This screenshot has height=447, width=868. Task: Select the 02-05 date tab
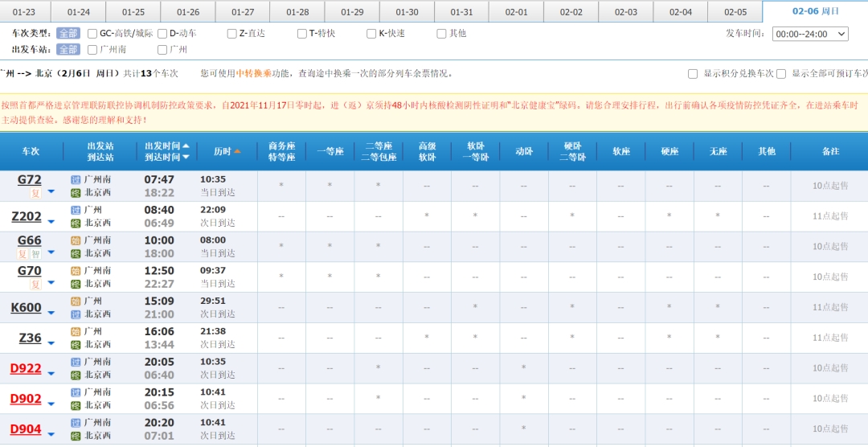[x=735, y=12]
